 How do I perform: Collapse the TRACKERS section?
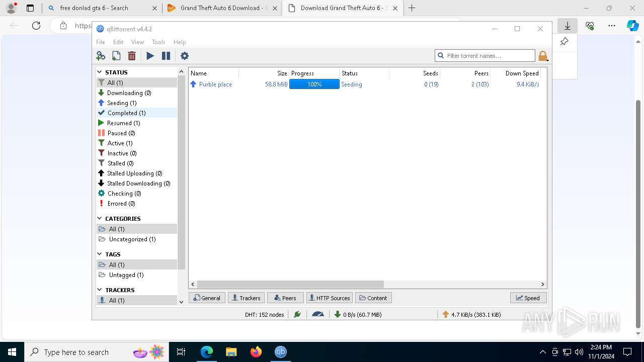100,290
